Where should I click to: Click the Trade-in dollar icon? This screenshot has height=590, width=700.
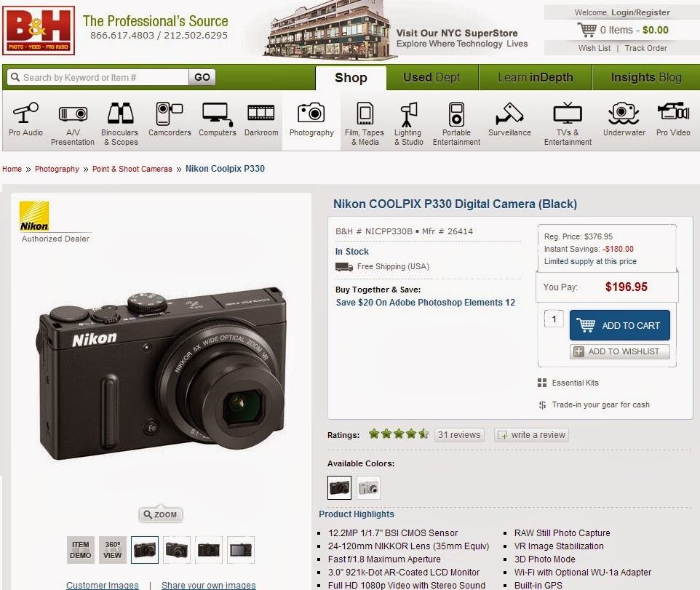(x=542, y=404)
